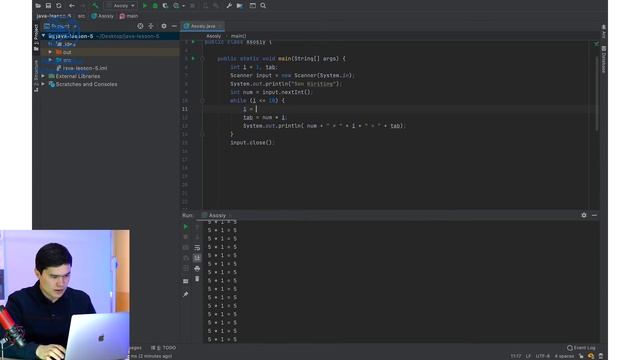Click the green Debug bug icon

coord(155,6)
